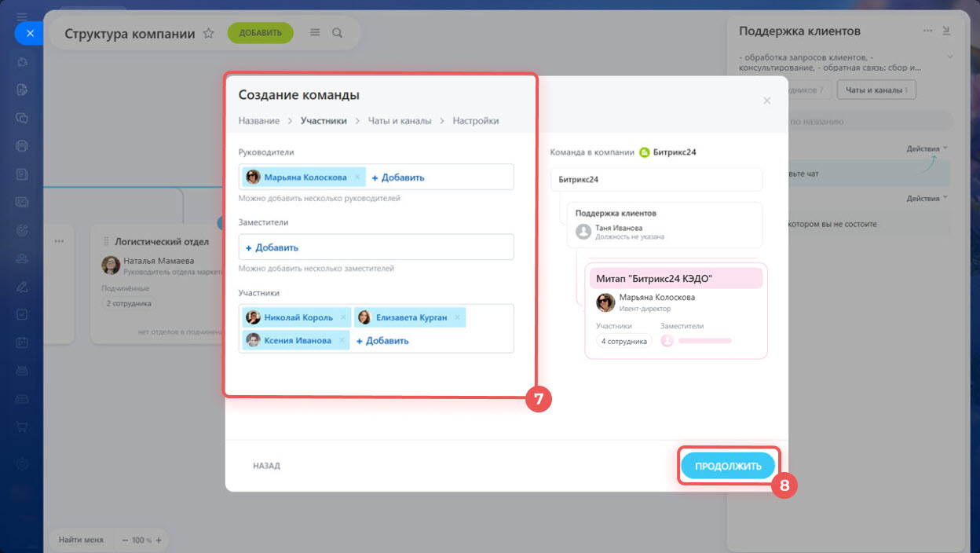Open the list menu icon beside ДОБАВИТЬ
This screenshot has width=980, height=553.
click(x=315, y=33)
